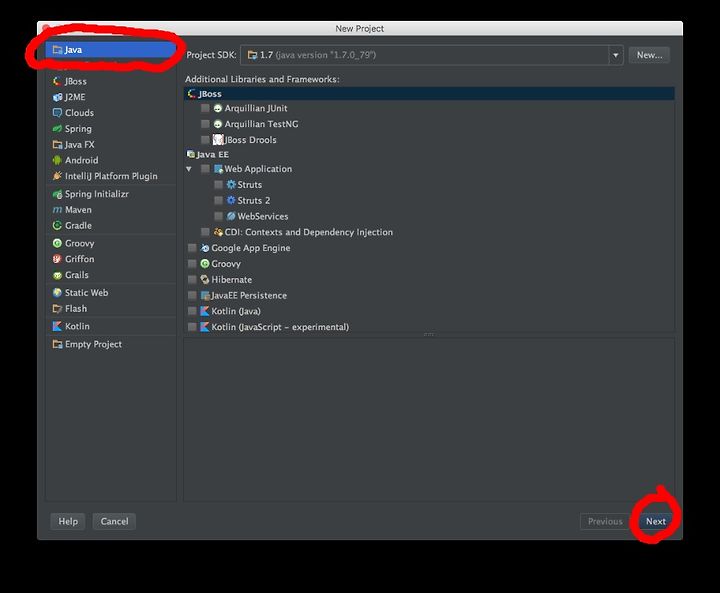This screenshot has width=720, height=593.
Task: Click the Griffon icon
Action: tap(57, 259)
